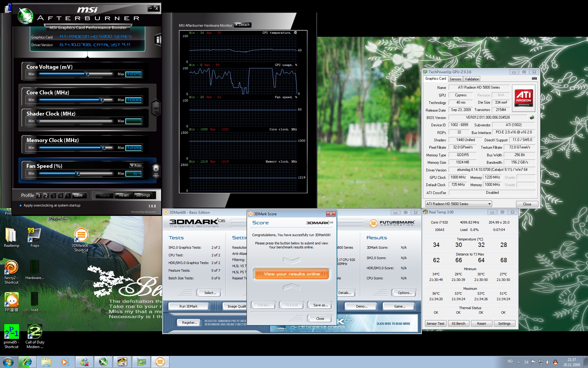This screenshot has height=368, width=588.
Task: Open the farcry2 desktop shortcut
Action: [x=11, y=272]
